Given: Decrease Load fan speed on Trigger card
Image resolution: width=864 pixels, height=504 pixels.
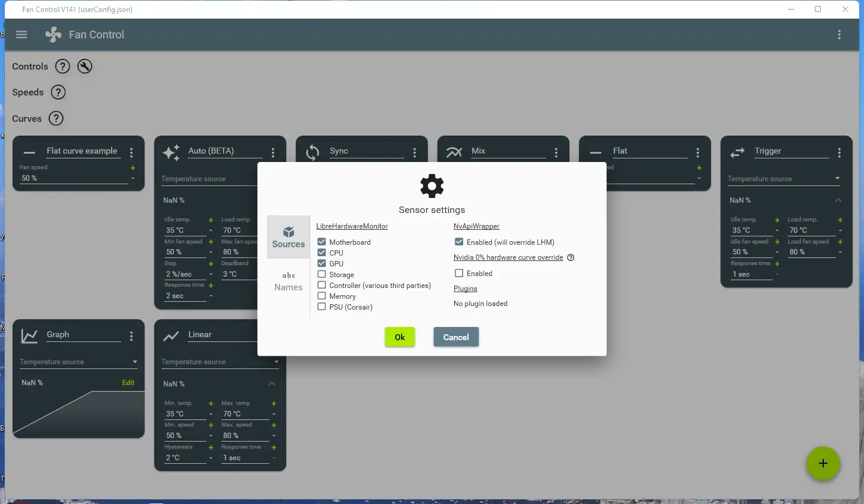Looking at the screenshot, I should [840, 252].
